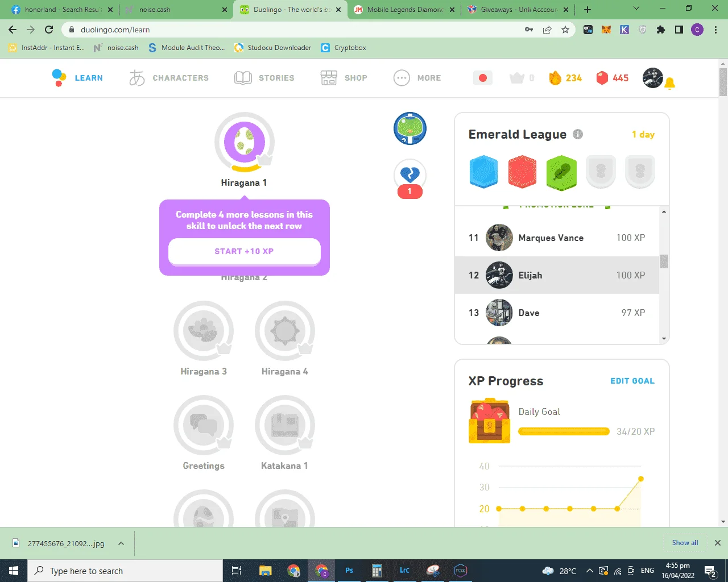Click the Emerald League info icon
Screen dimensions: 728x582
(x=578, y=134)
